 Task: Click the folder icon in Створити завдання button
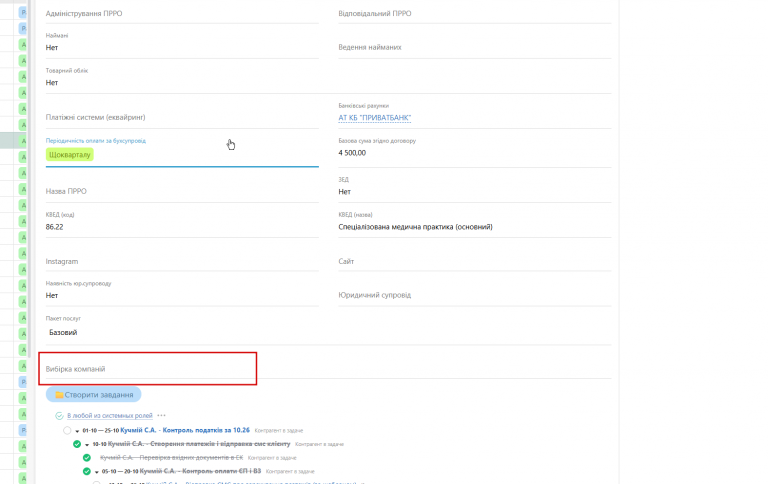pos(59,395)
